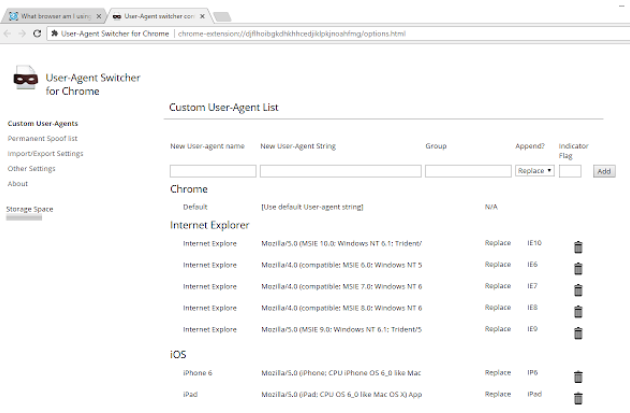Delete the IE10 user-agent entry

[x=578, y=247]
